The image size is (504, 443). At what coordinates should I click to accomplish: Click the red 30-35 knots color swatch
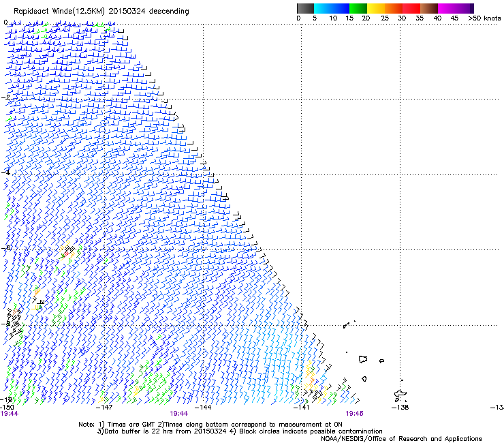411,8
